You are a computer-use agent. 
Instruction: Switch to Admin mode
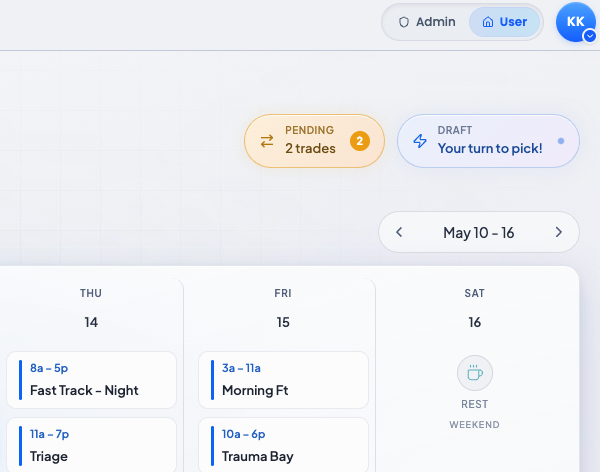click(427, 22)
